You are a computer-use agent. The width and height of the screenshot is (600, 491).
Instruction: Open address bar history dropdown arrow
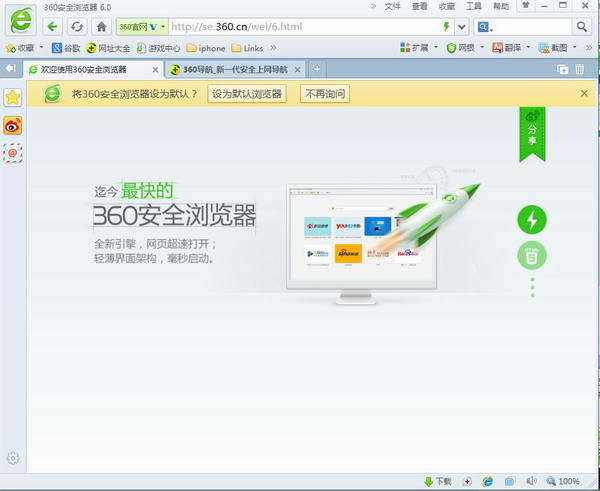tap(462, 27)
